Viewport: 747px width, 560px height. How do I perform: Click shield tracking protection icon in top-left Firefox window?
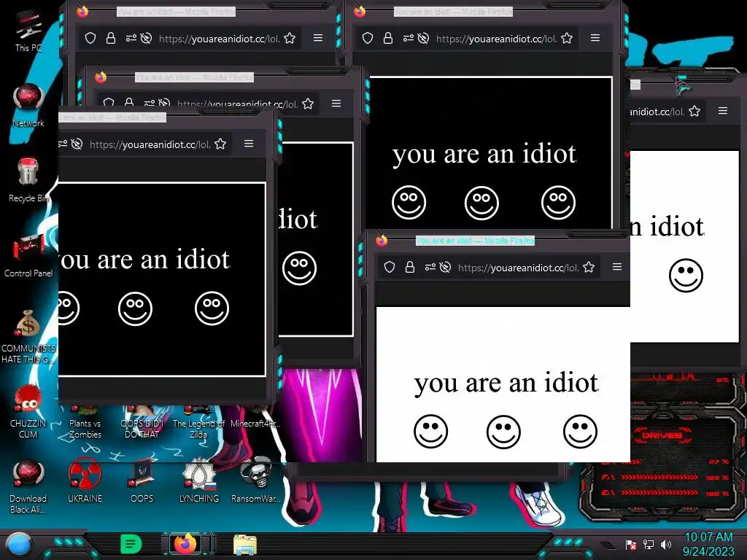point(90,38)
